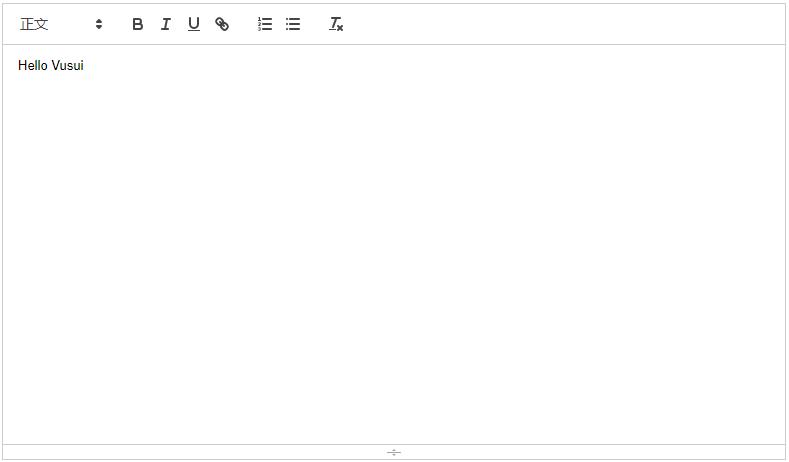This screenshot has width=789, height=462.
Task: Insert a hyperlink with the link icon
Action: click(222, 24)
